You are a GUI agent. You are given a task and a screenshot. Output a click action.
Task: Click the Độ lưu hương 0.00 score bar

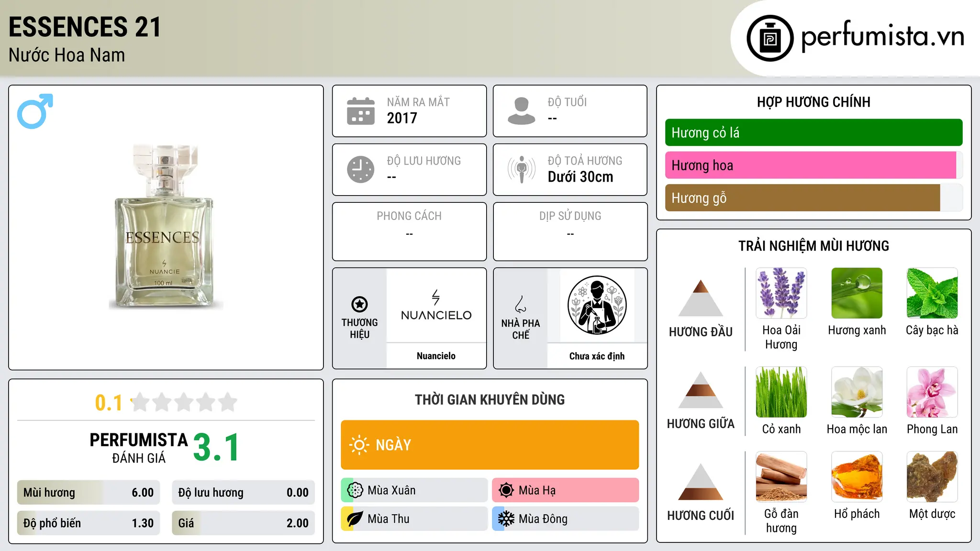click(x=244, y=493)
